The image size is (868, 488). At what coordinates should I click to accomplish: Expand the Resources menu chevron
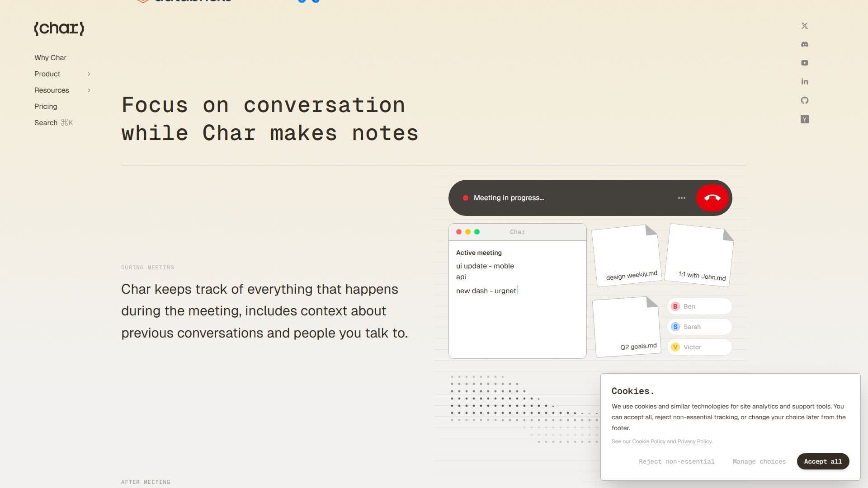pos(89,90)
